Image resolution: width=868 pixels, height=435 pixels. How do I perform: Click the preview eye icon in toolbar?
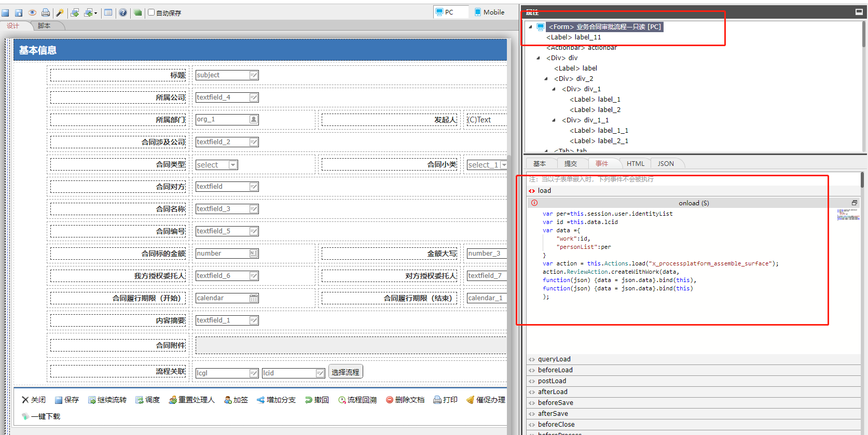pyautogui.click(x=32, y=12)
